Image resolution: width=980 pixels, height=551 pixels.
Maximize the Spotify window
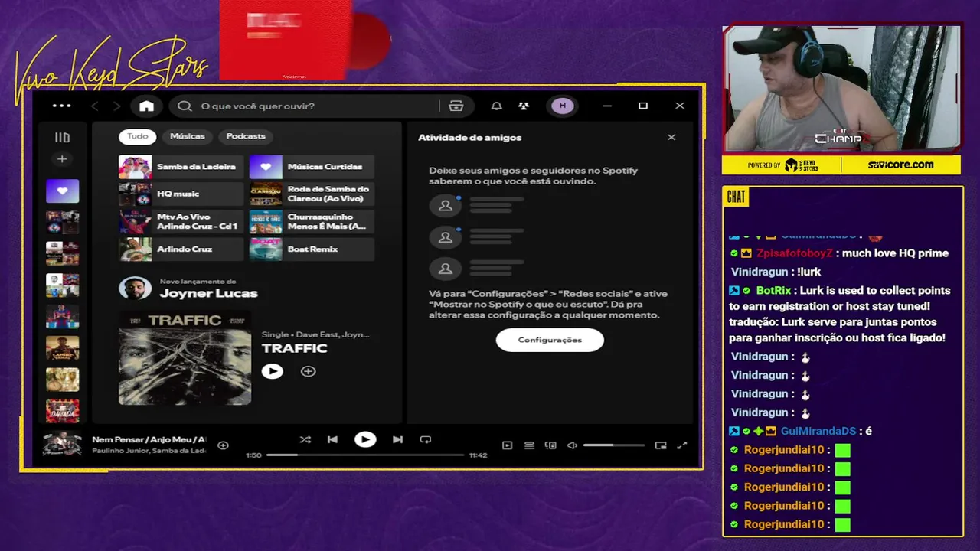(643, 106)
